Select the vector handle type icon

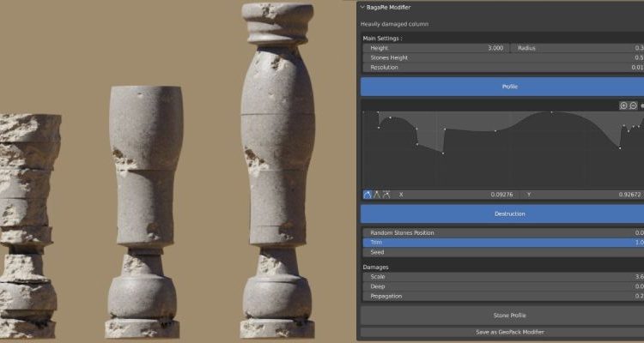coord(377,195)
